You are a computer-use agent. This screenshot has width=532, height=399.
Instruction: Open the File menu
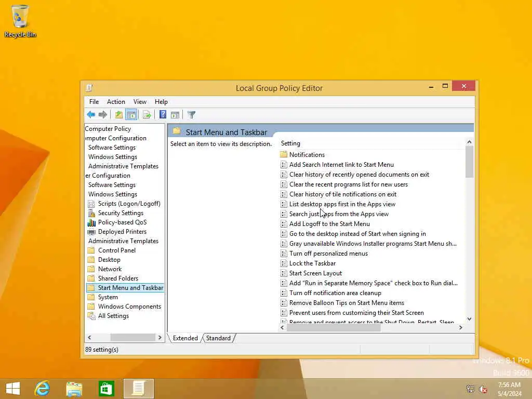coord(94,102)
